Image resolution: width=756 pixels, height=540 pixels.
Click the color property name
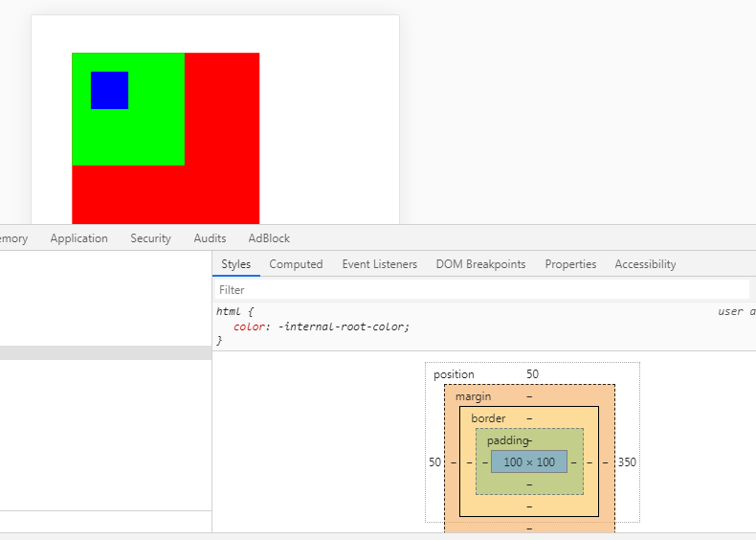click(x=249, y=326)
